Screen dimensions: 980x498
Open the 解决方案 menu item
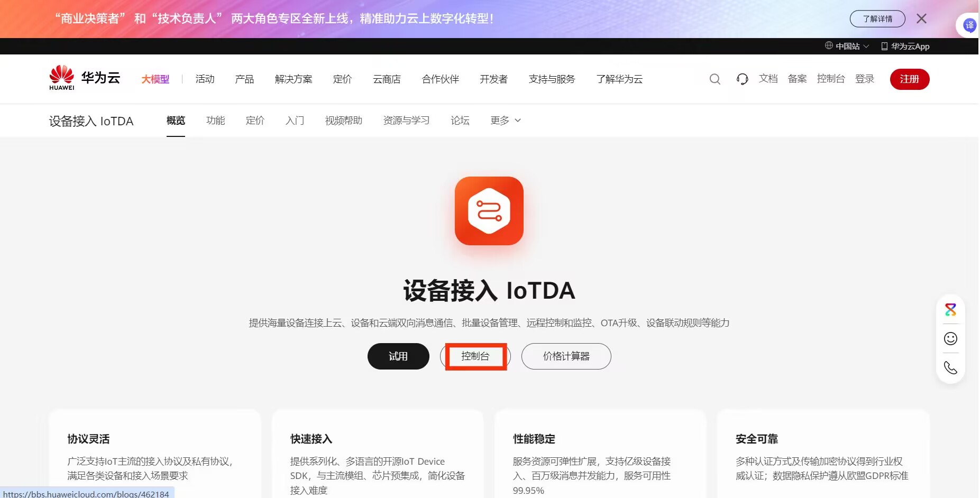tap(294, 79)
